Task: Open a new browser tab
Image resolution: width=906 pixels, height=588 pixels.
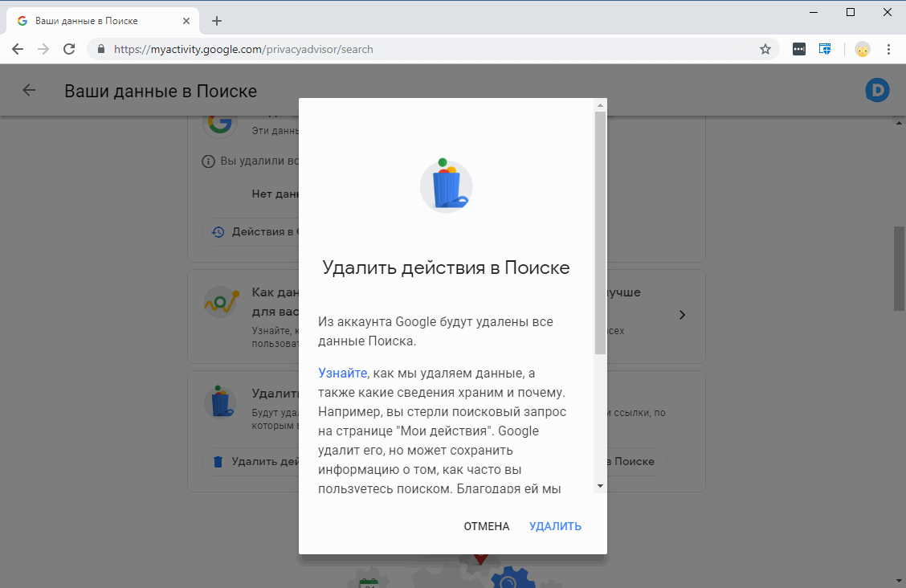Action: pos(217,21)
